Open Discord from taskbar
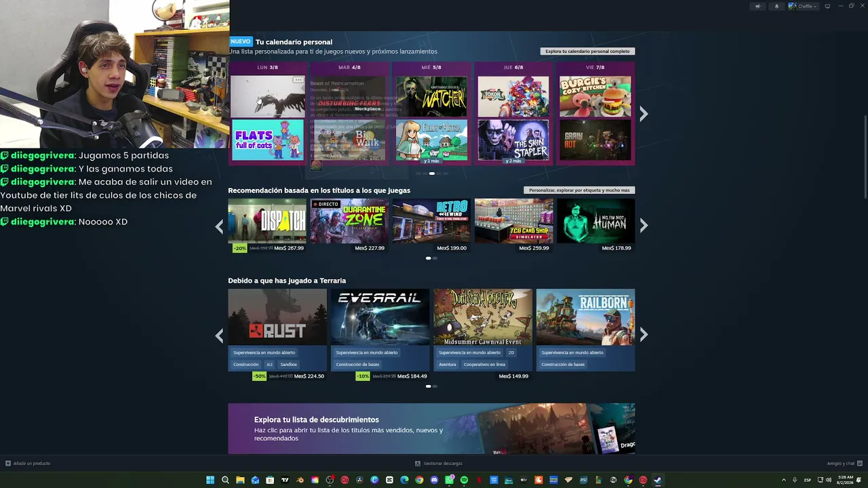This screenshot has width=868, height=488. (434, 480)
